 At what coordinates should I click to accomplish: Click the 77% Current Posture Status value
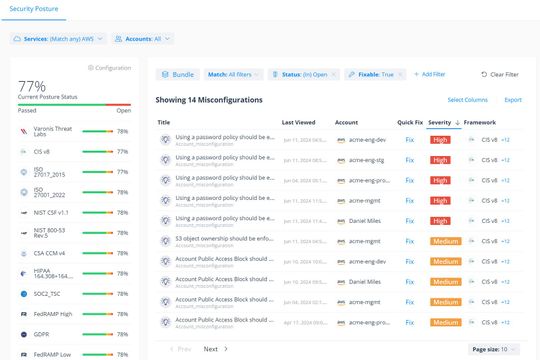[x=32, y=86]
